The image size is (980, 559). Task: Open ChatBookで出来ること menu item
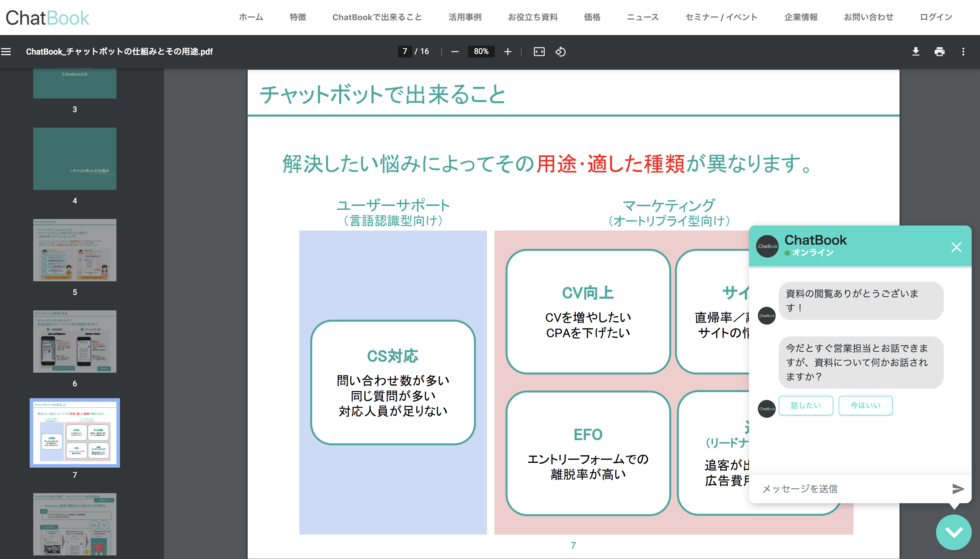[x=377, y=17]
